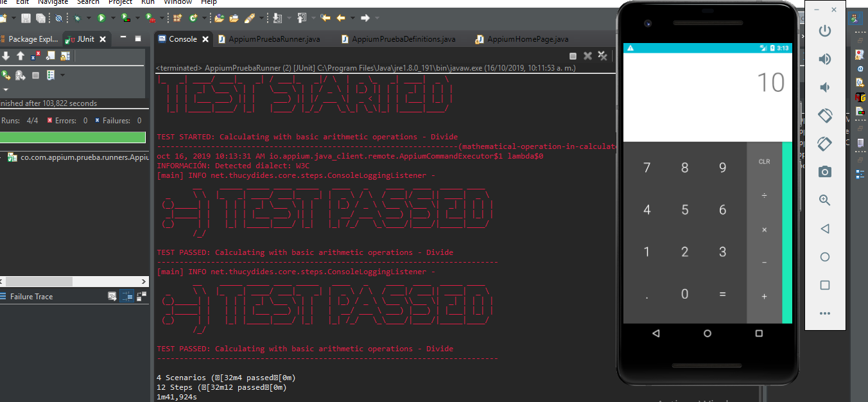This screenshot has width=868, height=402.
Task: Tap the equals key on the calculator
Action: click(723, 294)
